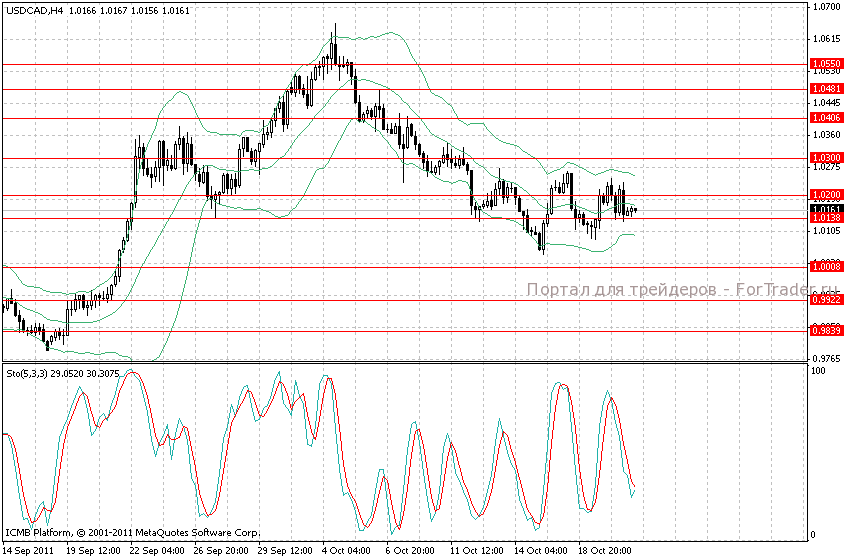Click the current price 1.0161 black label
The width and height of the screenshot is (845, 558).
point(826,209)
